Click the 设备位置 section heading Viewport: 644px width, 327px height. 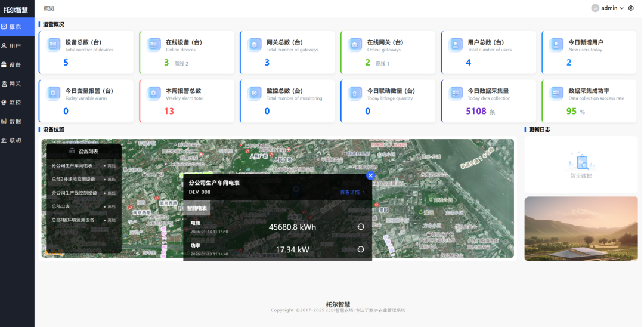(x=54, y=129)
